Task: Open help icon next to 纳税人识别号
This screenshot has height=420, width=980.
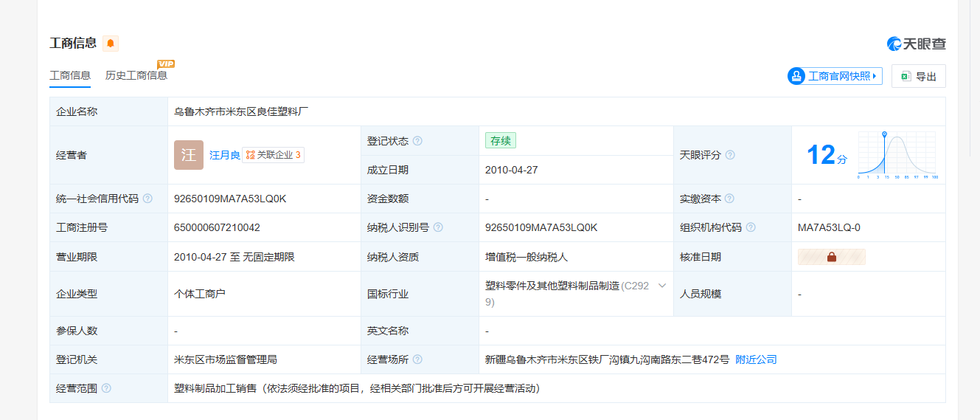Action: coord(438,227)
